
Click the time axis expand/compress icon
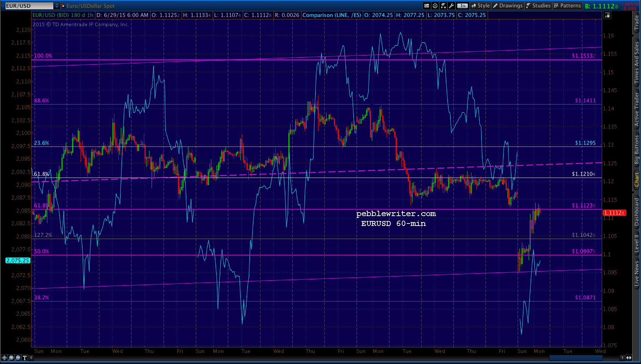(x=629, y=358)
